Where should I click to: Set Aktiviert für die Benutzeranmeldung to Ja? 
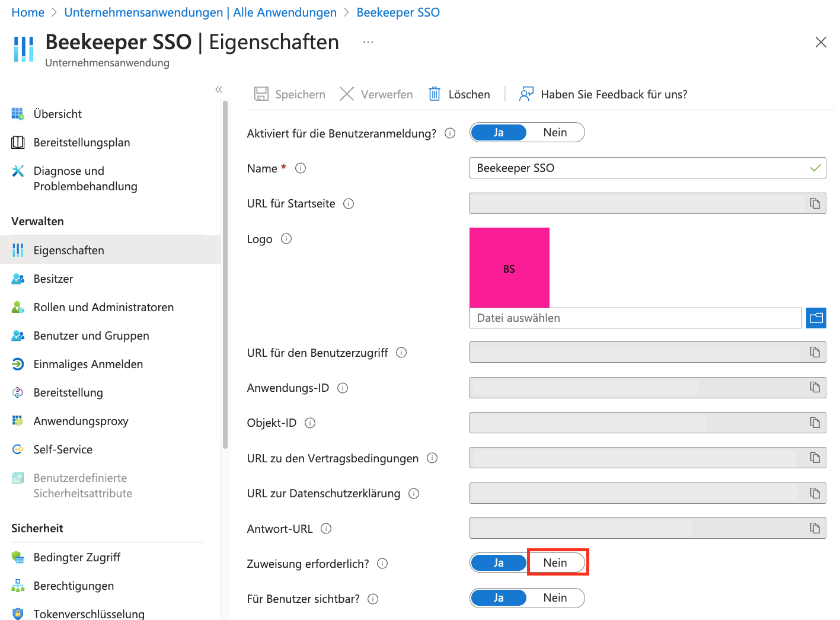pyautogui.click(x=499, y=132)
